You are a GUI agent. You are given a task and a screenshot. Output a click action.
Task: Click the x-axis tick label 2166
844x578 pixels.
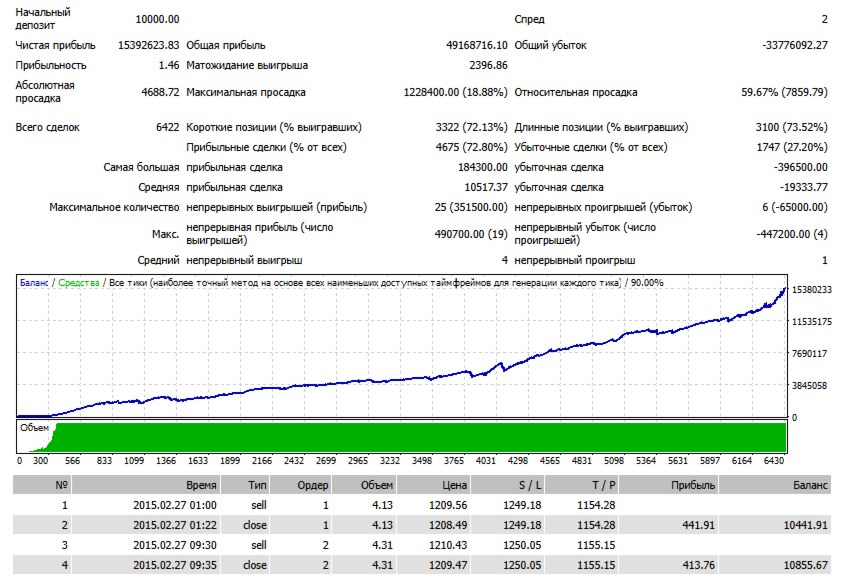[262, 461]
